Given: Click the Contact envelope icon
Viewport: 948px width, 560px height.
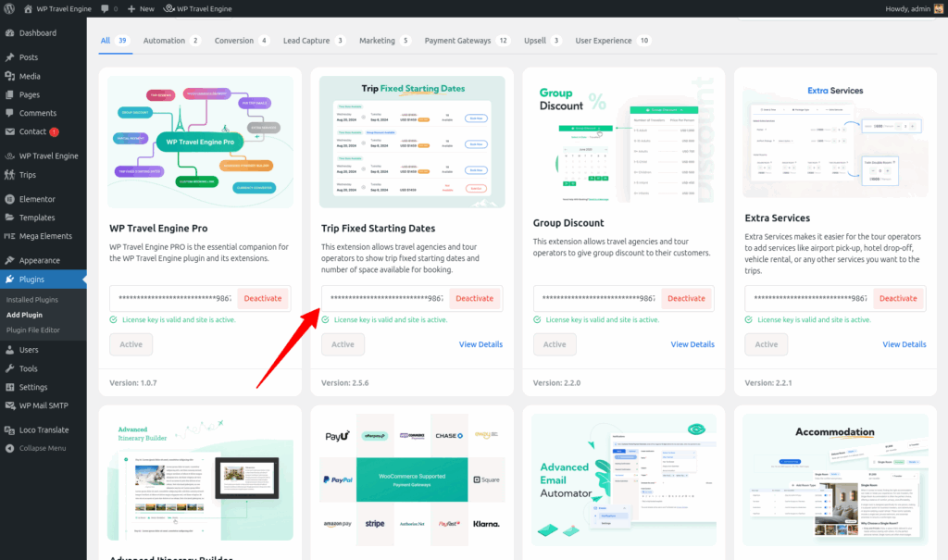Looking at the screenshot, I should coord(9,131).
